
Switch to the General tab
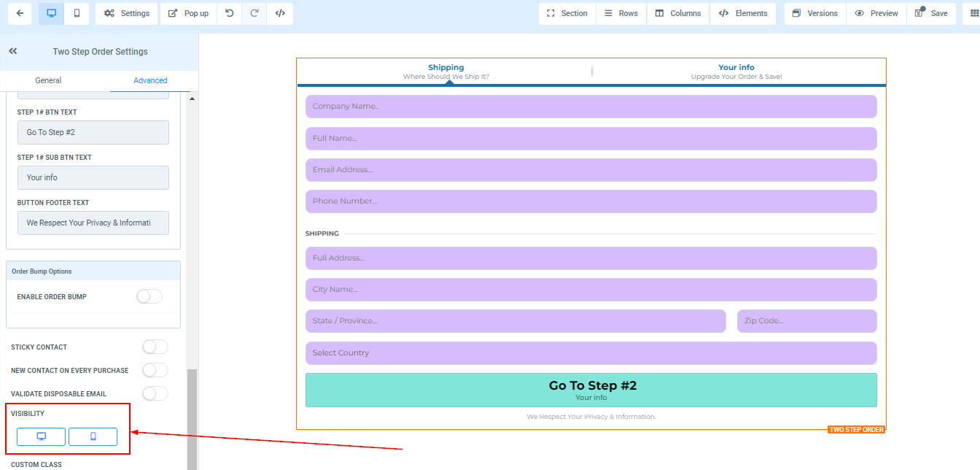pyautogui.click(x=48, y=80)
